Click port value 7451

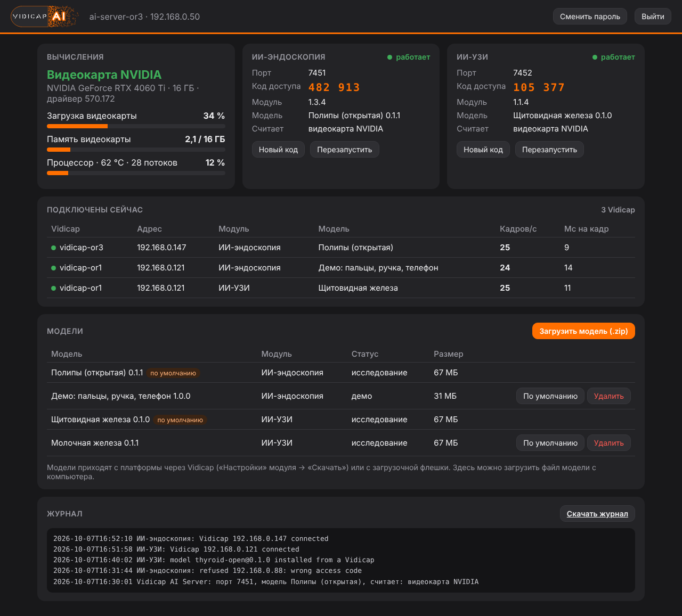click(317, 73)
